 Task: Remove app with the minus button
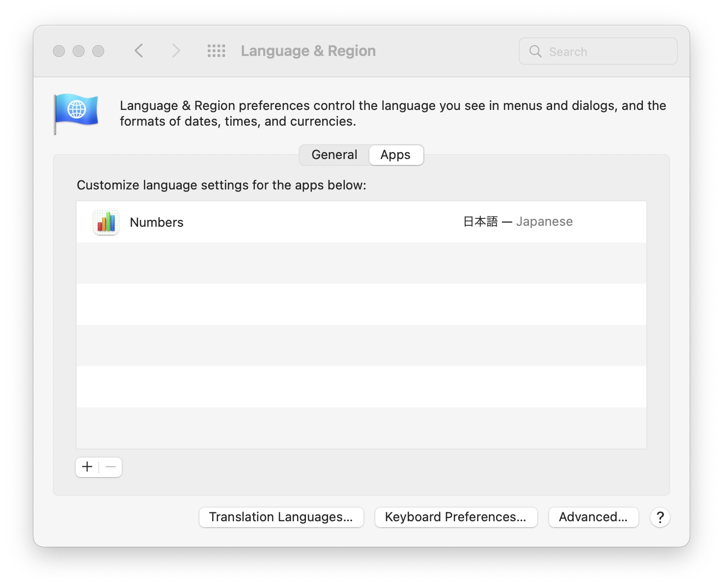tap(111, 467)
